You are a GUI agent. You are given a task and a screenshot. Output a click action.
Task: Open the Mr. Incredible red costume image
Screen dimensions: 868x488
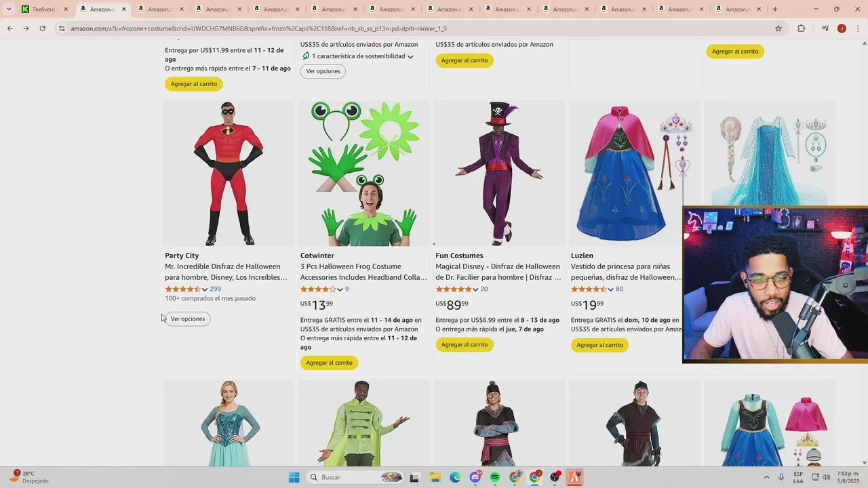click(229, 174)
